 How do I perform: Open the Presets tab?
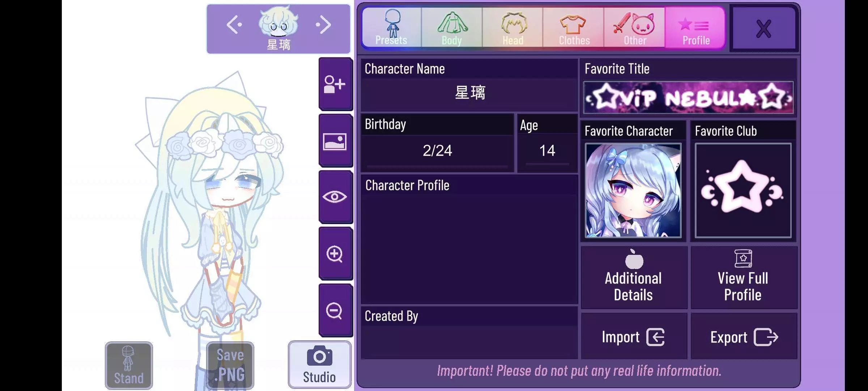coord(392,28)
